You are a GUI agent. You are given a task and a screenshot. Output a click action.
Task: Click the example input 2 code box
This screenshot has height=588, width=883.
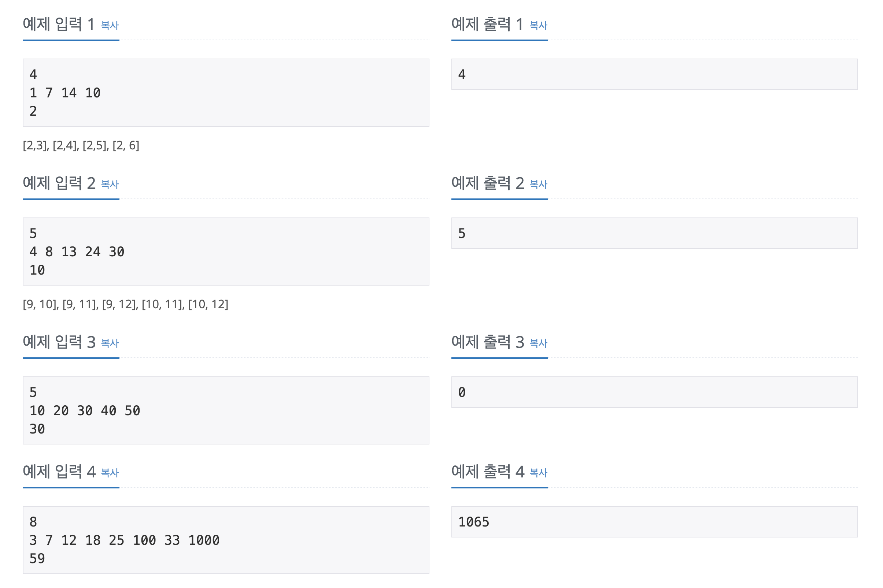click(226, 252)
